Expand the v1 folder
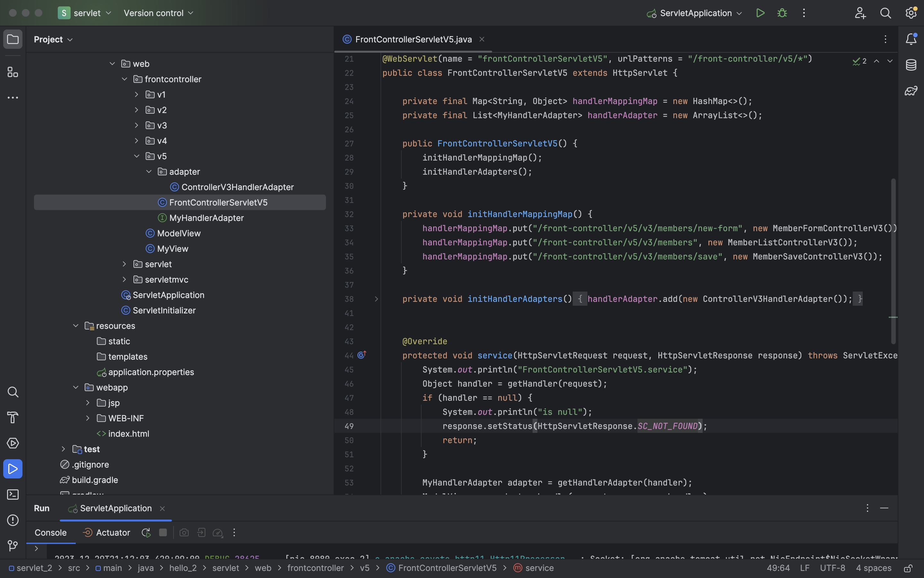This screenshot has width=924, height=578. click(137, 94)
